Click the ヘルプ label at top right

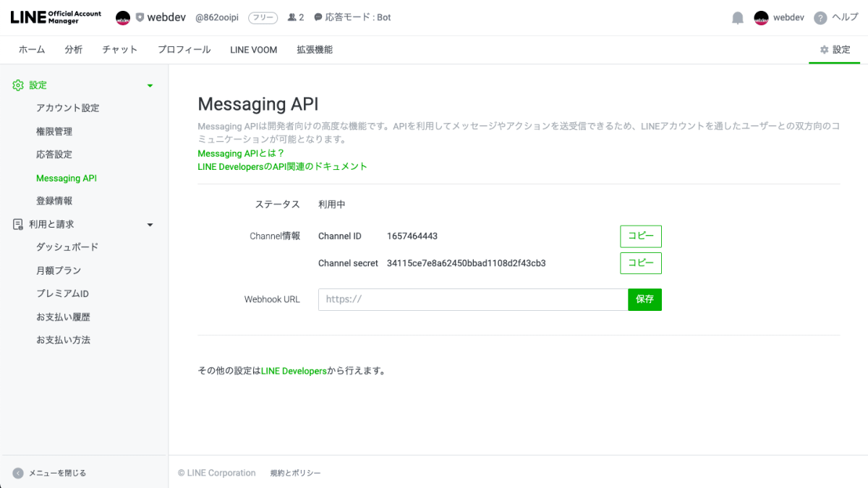[x=845, y=17]
